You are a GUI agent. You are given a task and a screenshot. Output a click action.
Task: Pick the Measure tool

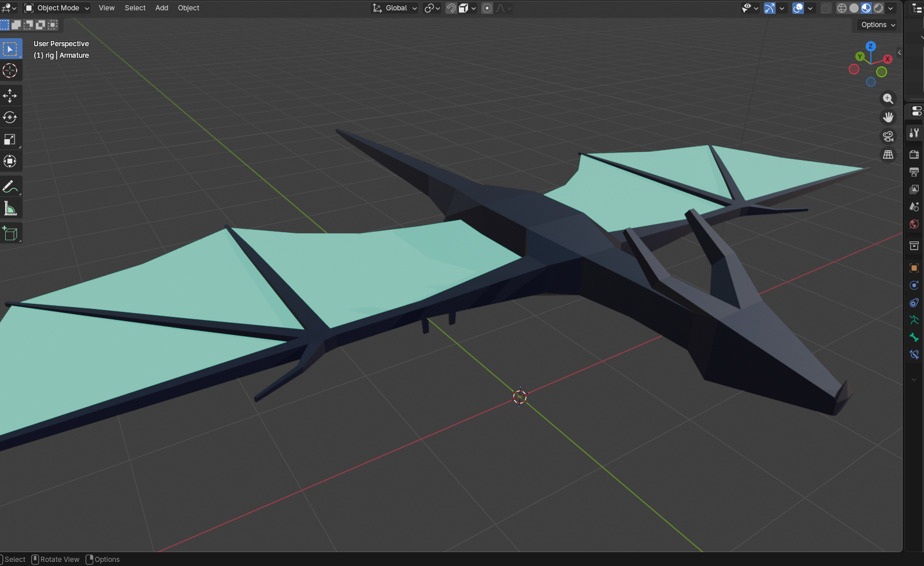(x=10, y=208)
